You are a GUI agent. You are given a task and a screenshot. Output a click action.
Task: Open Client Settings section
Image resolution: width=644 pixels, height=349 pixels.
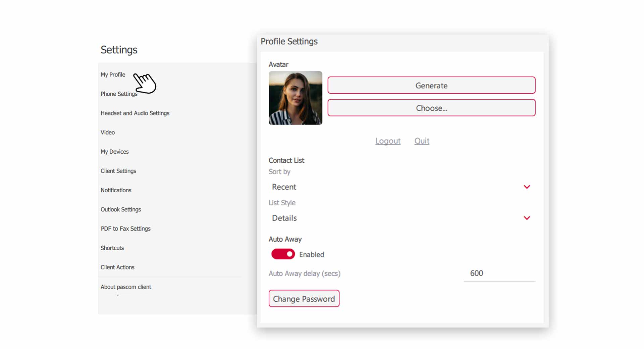coord(118,171)
